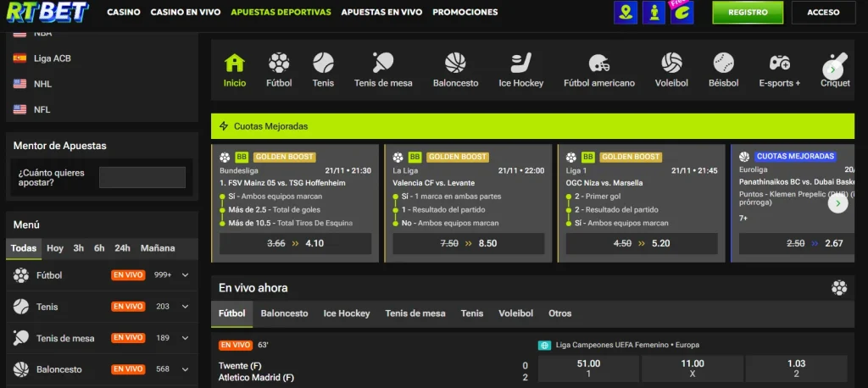Image resolution: width=868 pixels, height=388 pixels.
Task: Go to APUESTAS DEPORTIVAS
Action: (281, 12)
